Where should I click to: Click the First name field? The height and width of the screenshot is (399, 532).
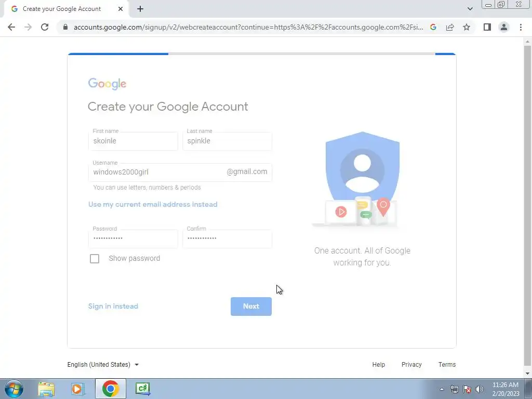click(133, 141)
